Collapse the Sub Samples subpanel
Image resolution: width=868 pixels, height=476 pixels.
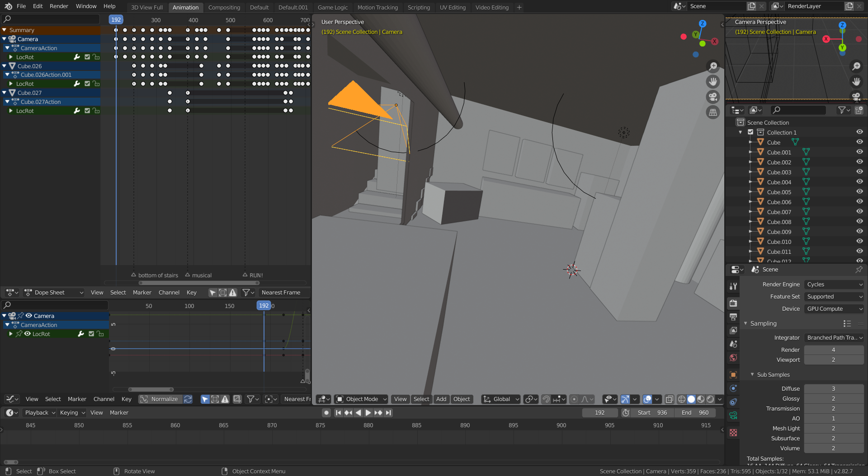752,375
